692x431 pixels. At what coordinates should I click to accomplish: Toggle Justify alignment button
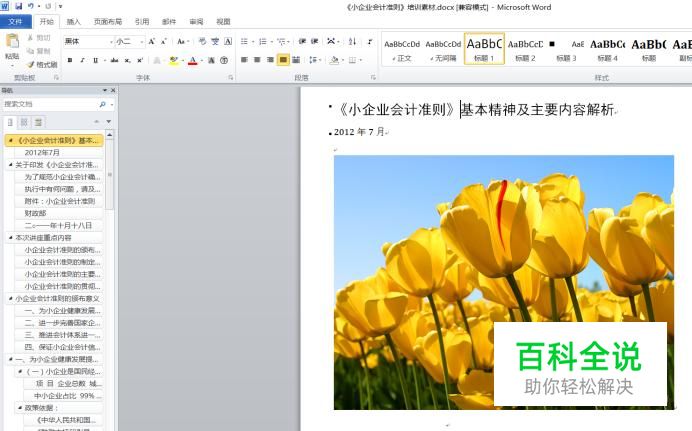(x=283, y=60)
